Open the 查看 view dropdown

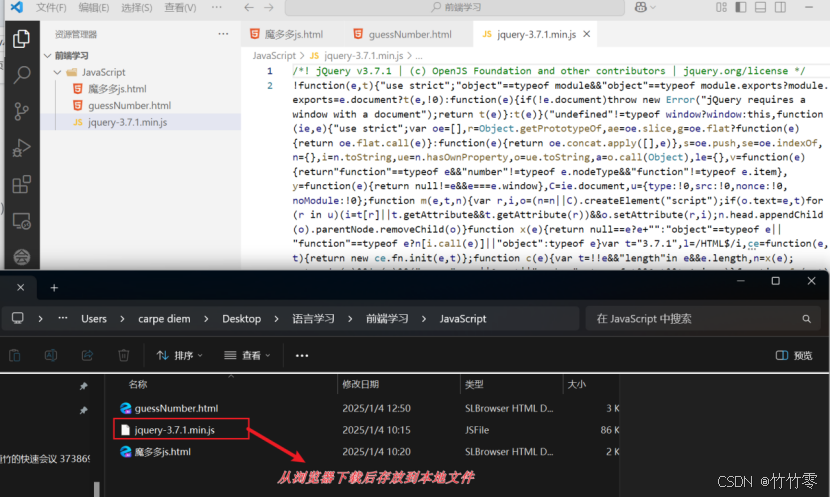point(247,355)
